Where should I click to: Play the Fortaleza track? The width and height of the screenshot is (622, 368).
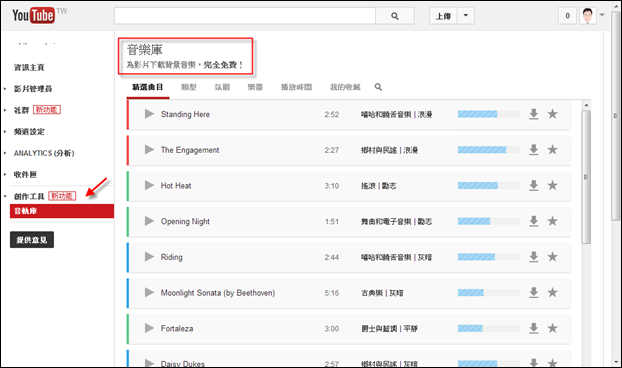click(x=149, y=328)
